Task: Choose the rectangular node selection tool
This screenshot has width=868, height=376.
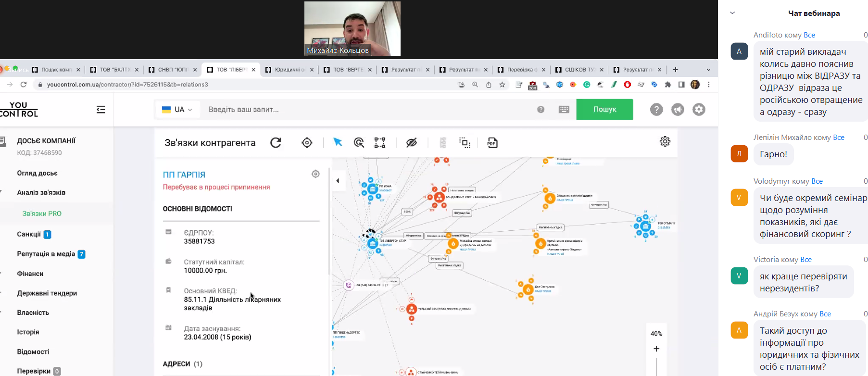Action: coord(380,143)
